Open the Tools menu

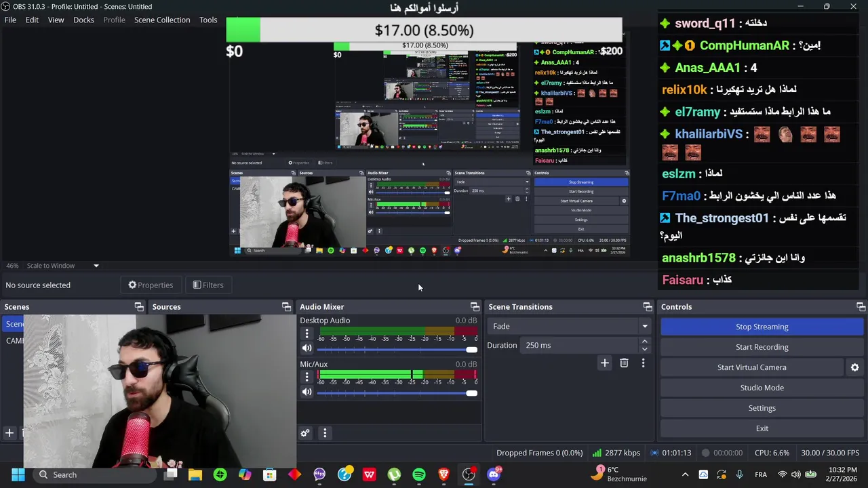click(208, 20)
